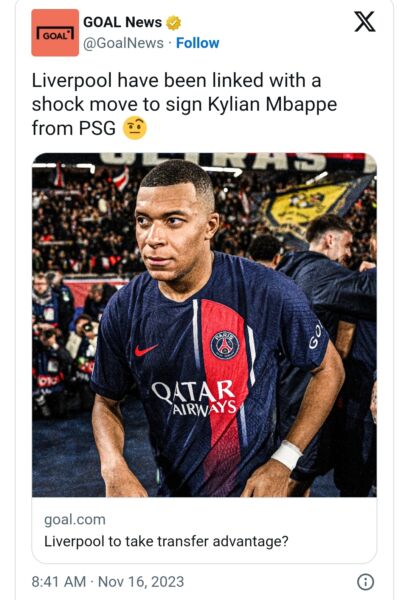Image resolution: width=408 pixels, height=600 pixels.
Task: Open the tweet text about Liverpool and Mbappe
Action: 184,104
